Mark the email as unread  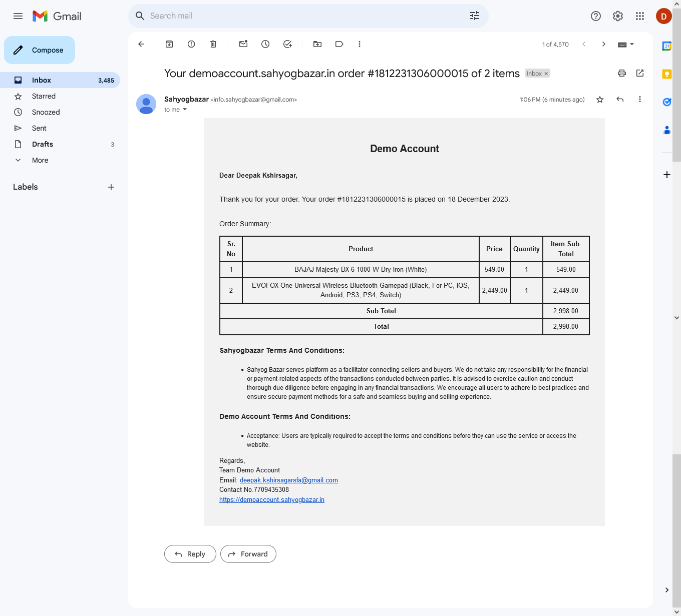(x=243, y=44)
